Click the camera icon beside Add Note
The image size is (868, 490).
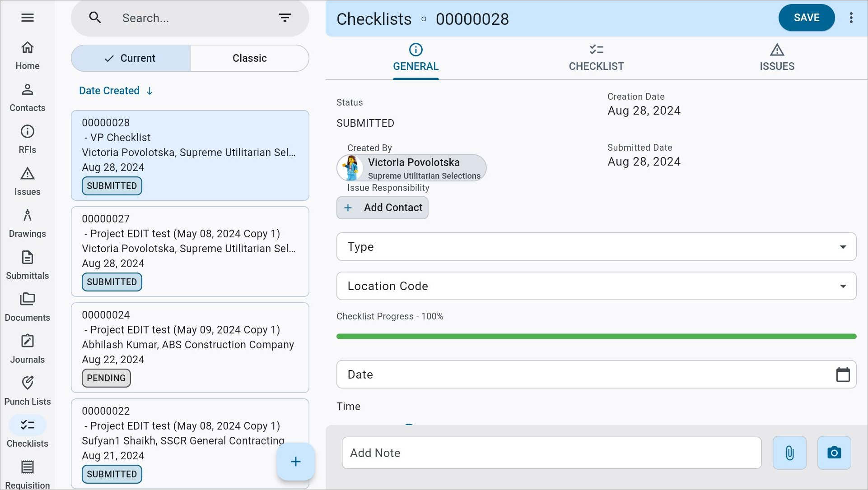(x=834, y=453)
